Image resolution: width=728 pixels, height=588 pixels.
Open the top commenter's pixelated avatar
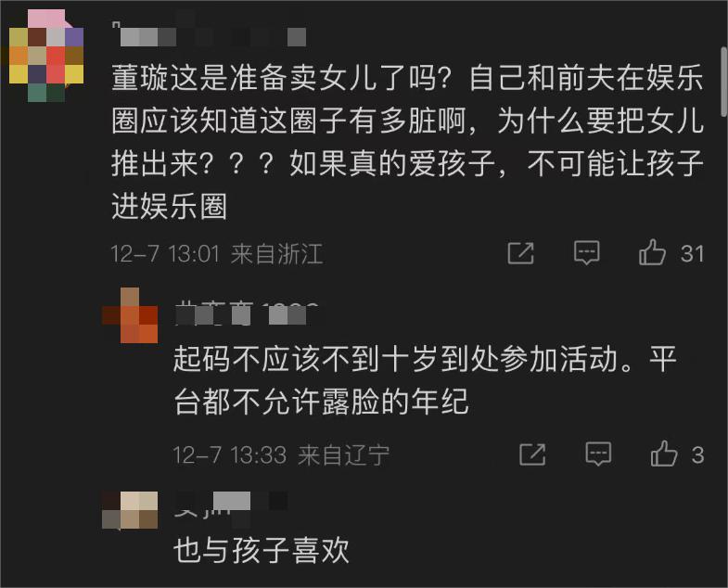click(46, 56)
